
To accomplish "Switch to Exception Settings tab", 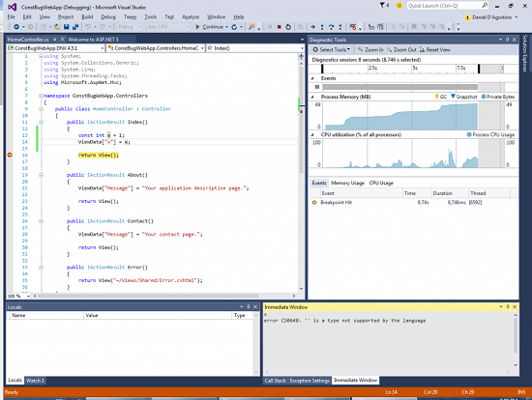I will pyautogui.click(x=310, y=381).
